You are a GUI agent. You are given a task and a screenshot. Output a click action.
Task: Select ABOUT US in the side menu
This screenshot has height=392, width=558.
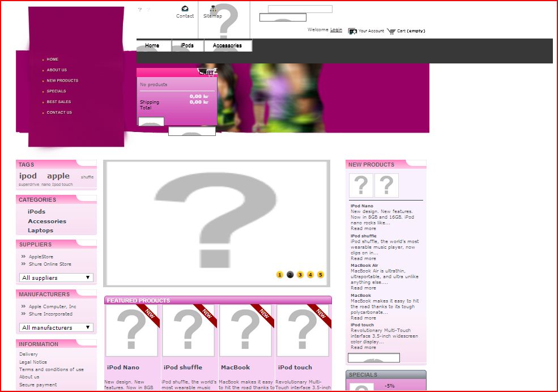(57, 70)
